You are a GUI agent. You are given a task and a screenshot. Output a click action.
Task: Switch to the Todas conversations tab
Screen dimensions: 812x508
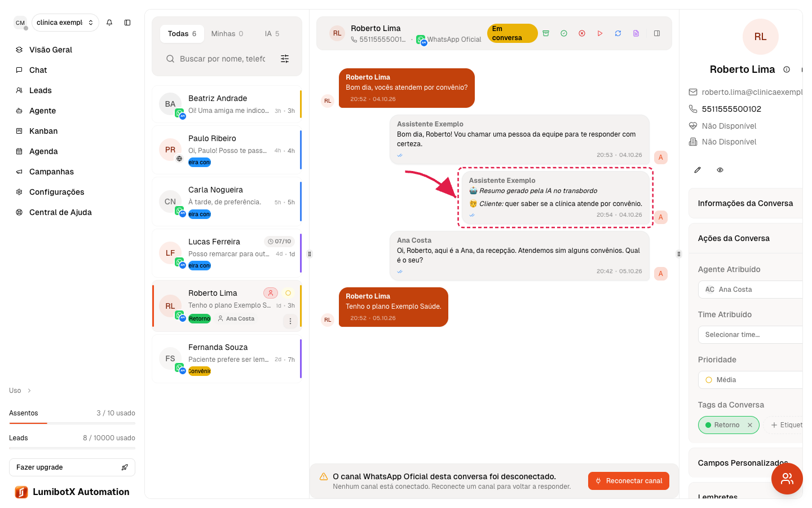tap(182, 34)
